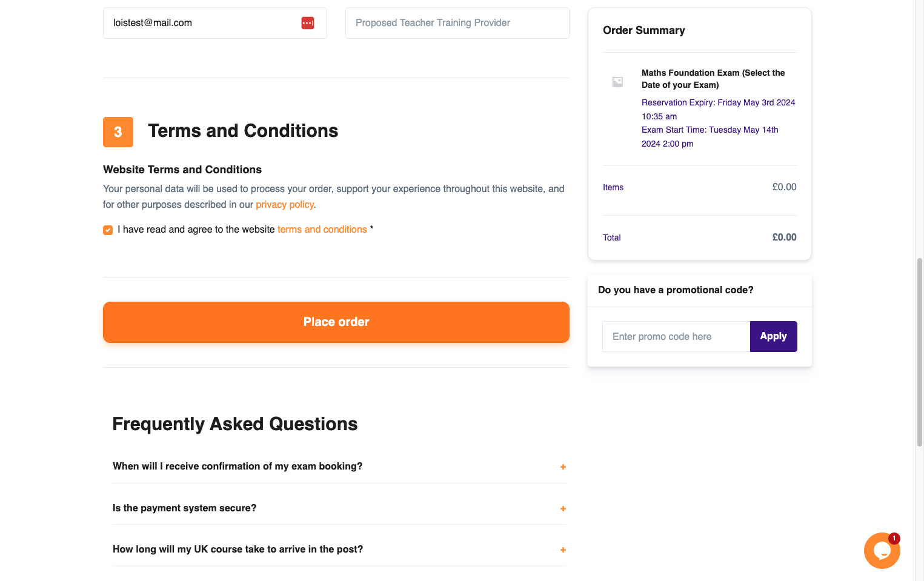This screenshot has width=924, height=581.
Task: Click the Proposed Teacher Training Provider field
Action: click(457, 23)
